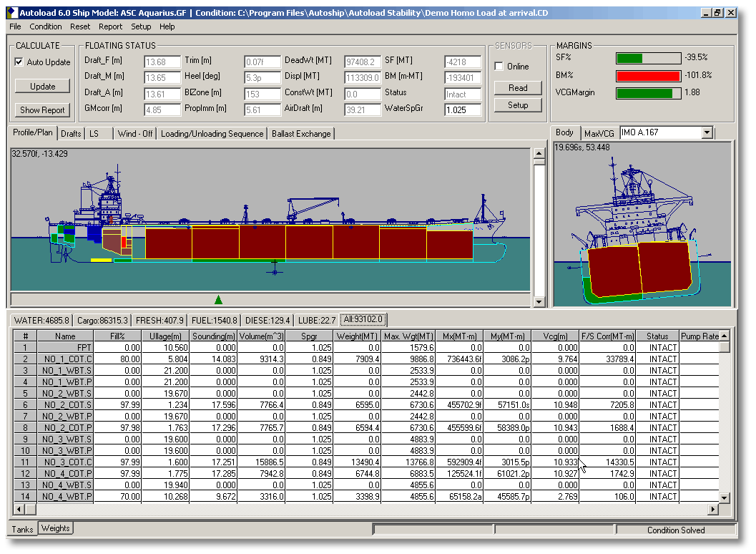Image resolution: width=756 pixels, height=554 pixels.
Task: Open the Condition menu
Action: point(46,26)
